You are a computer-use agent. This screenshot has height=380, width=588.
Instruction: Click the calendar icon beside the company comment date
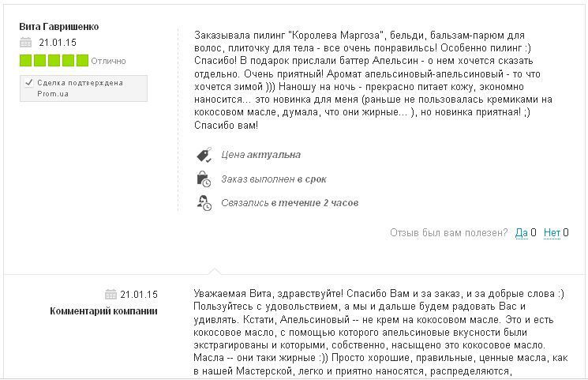(110, 295)
